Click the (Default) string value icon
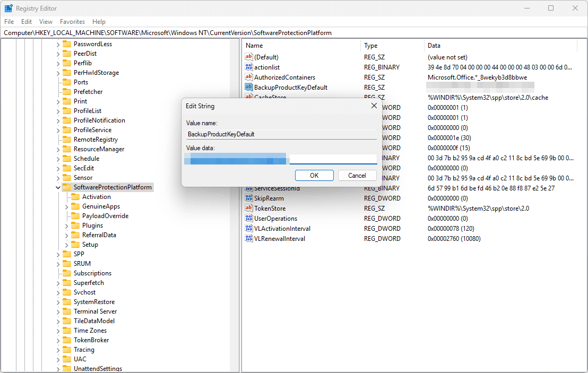The height and width of the screenshot is (373, 588). 249,57
